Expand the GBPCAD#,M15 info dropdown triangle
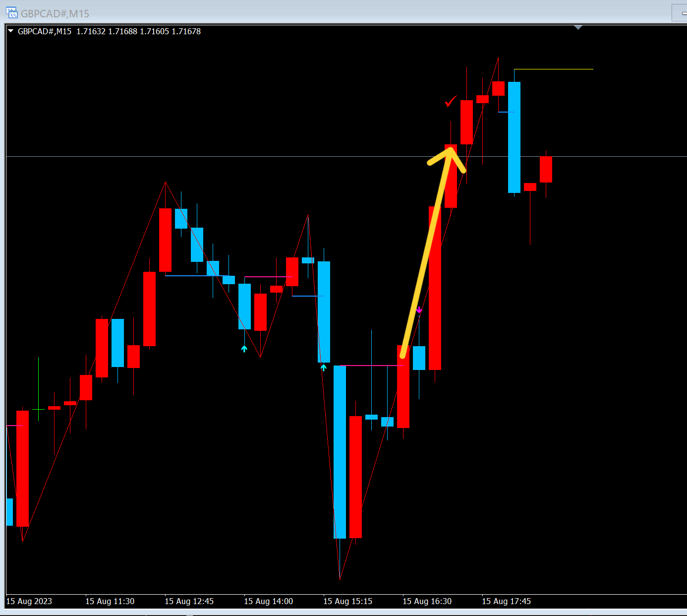Screen dimensions: 687x616 click(10, 31)
